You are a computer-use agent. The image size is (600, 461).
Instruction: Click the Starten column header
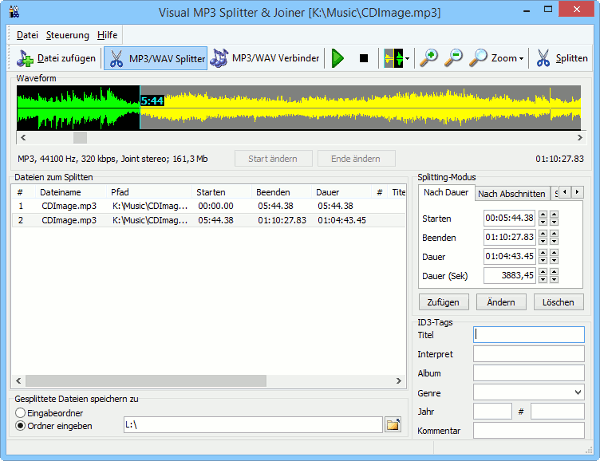tap(221, 192)
